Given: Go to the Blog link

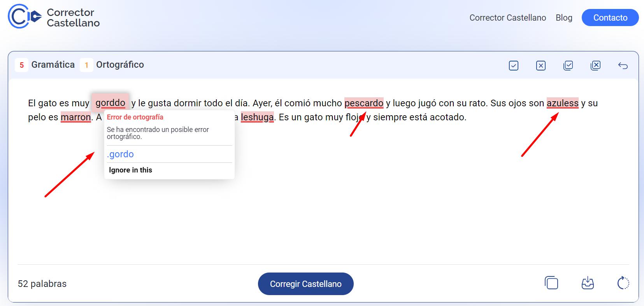Looking at the screenshot, I should point(563,18).
